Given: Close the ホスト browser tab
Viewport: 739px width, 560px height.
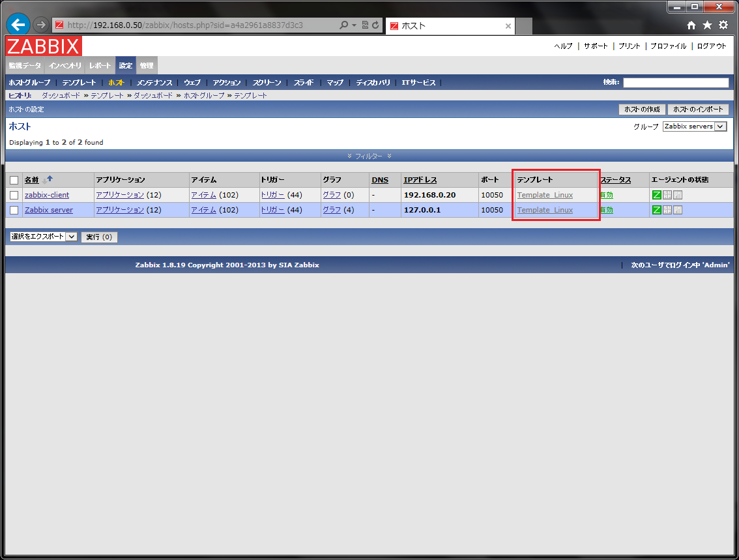Looking at the screenshot, I should (x=508, y=26).
